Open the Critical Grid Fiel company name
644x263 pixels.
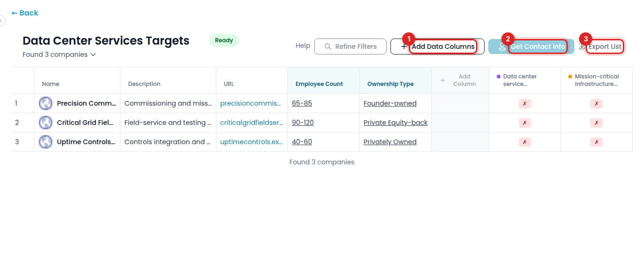[85, 123]
